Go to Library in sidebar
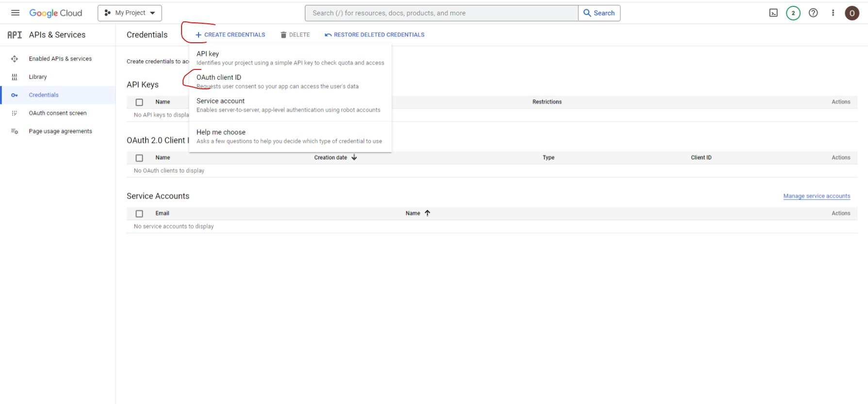This screenshot has width=868, height=404. pyautogui.click(x=38, y=77)
